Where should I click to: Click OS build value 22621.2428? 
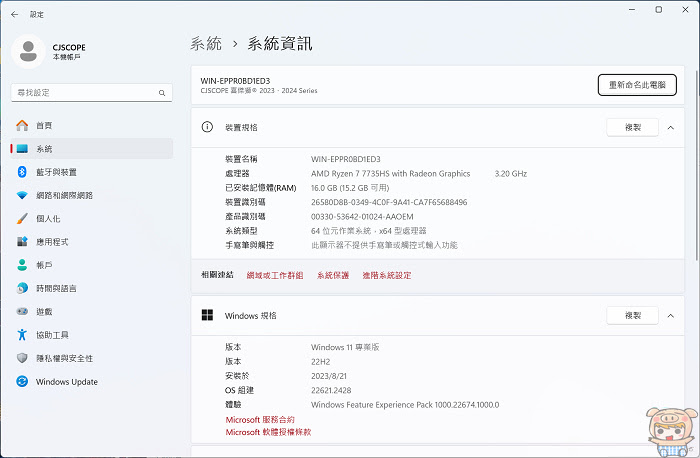(x=331, y=390)
